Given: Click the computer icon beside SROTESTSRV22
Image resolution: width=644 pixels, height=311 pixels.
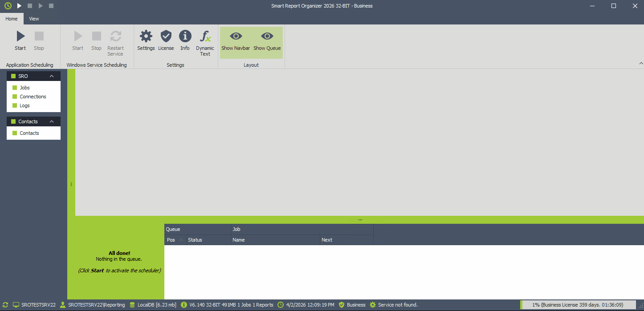Looking at the screenshot, I should pos(16,305).
